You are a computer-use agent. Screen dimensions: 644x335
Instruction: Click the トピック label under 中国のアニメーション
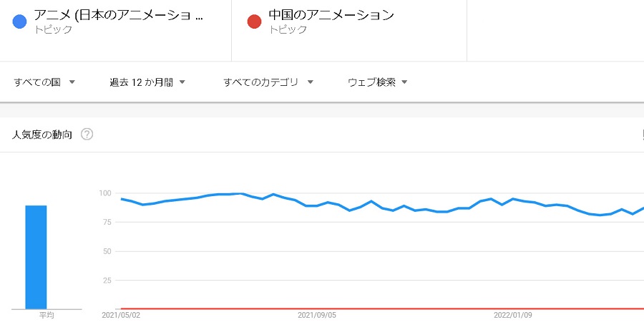tap(288, 29)
